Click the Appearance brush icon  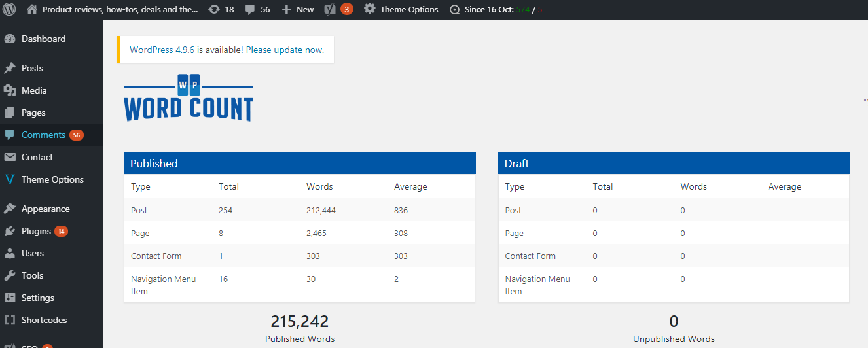coord(10,209)
